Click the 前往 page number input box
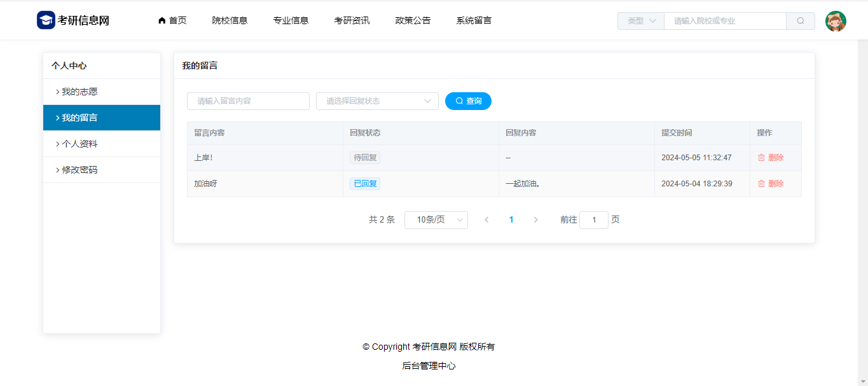Viewport: 868px width, 386px height. coord(594,220)
